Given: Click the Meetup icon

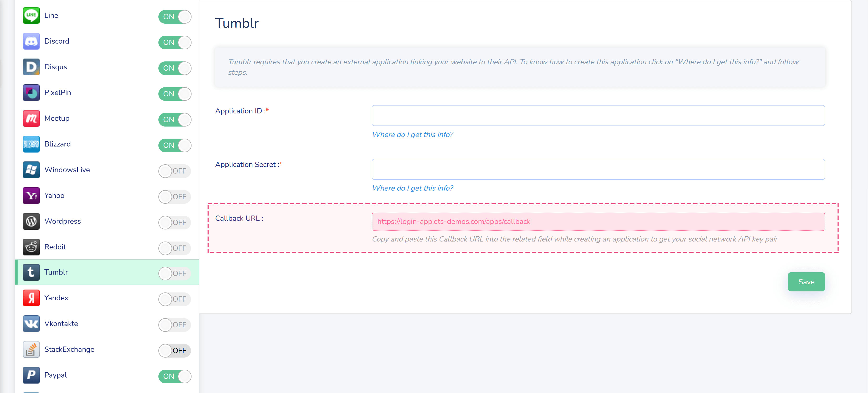Looking at the screenshot, I should pyautogui.click(x=31, y=118).
